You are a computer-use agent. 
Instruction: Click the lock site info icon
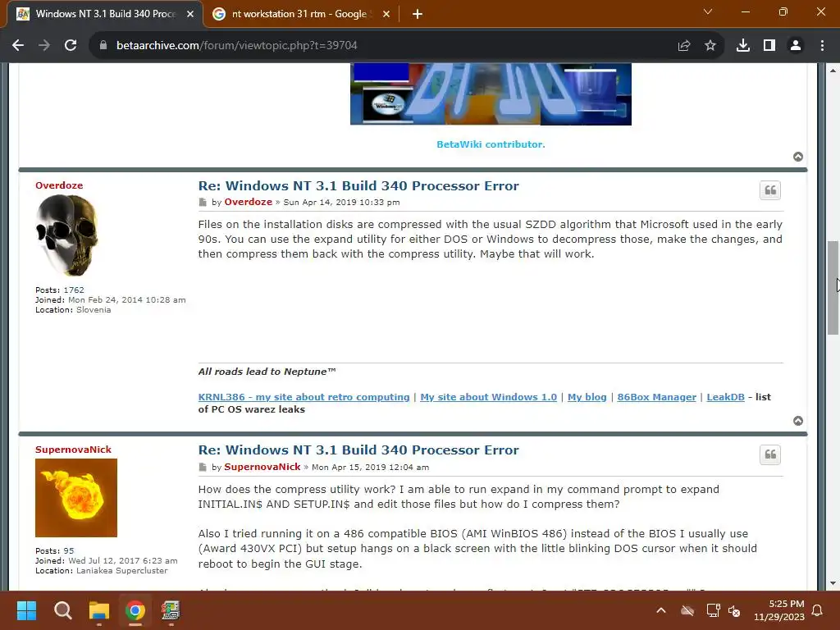[x=103, y=46]
